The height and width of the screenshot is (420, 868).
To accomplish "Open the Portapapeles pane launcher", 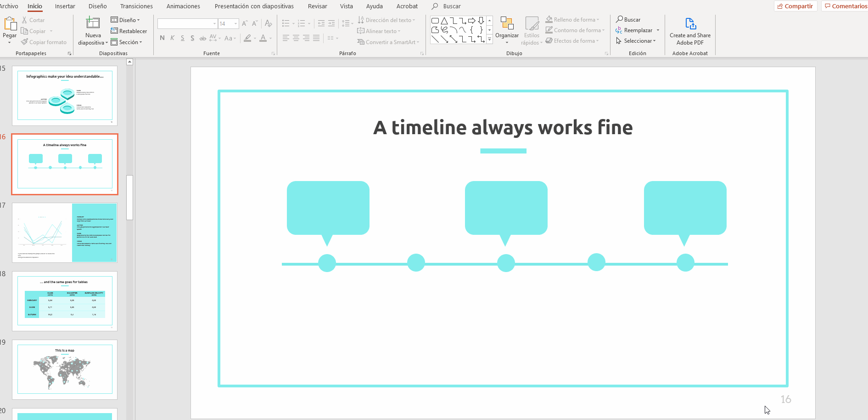I will (70, 54).
